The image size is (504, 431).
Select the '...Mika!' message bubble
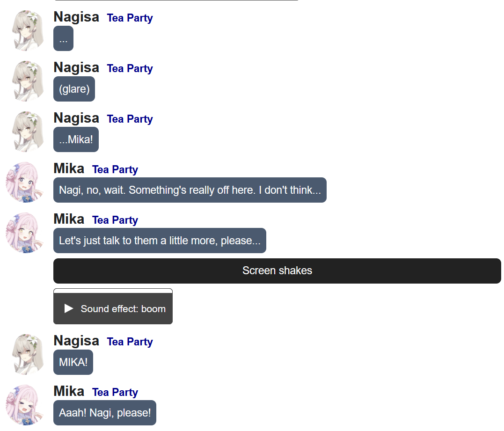(76, 139)
